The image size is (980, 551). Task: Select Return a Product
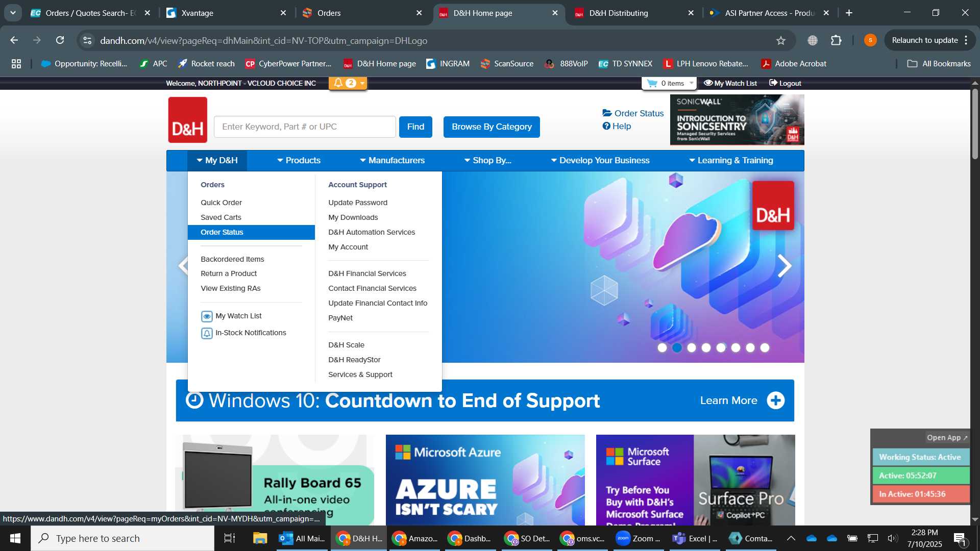[x=229, y=273]
